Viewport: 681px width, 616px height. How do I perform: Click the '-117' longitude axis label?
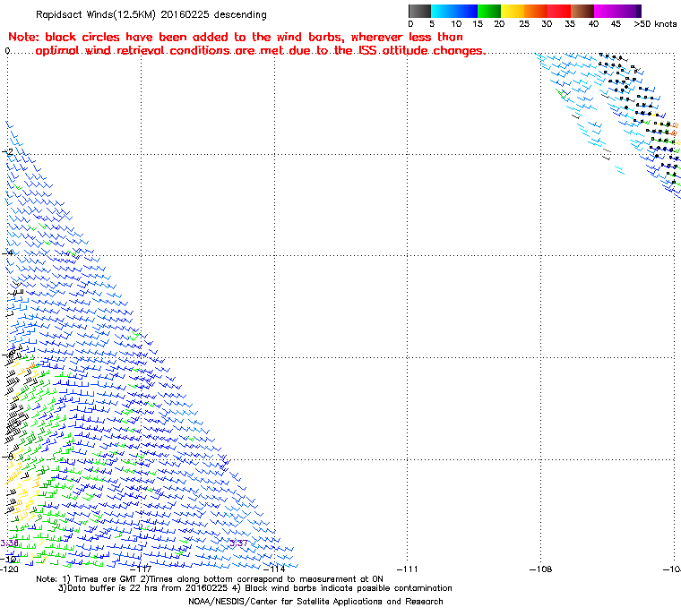coord(142,569)
